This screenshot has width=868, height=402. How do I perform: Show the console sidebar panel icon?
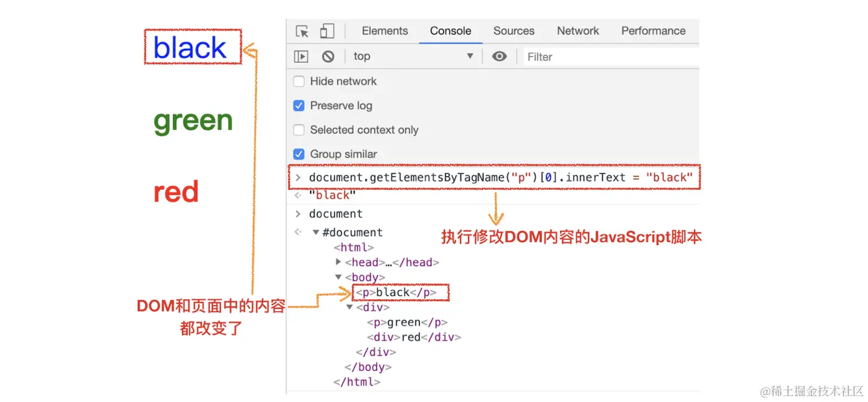pyautogui.click(x=301, y=57)
